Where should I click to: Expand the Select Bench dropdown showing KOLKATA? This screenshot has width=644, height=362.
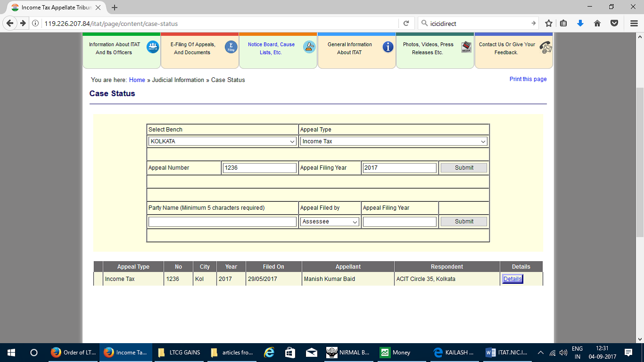pyautogui.click(x=222, y=141)
